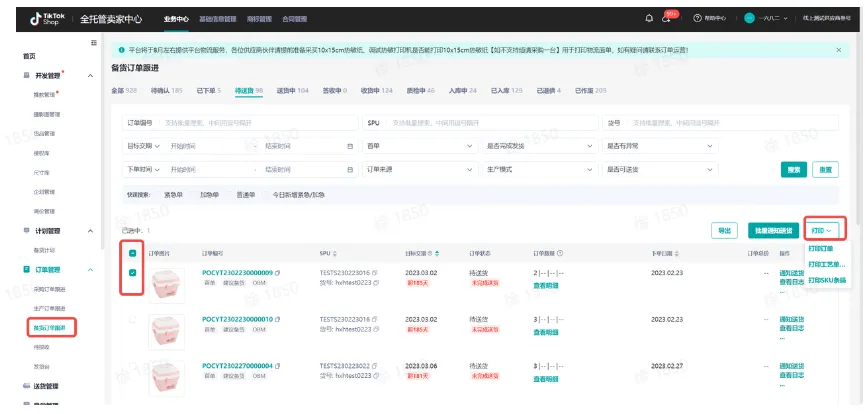Collapse the 开发管理 sidebar section
865x414 pixels.
pyautogui.click(x=90, y=76)
